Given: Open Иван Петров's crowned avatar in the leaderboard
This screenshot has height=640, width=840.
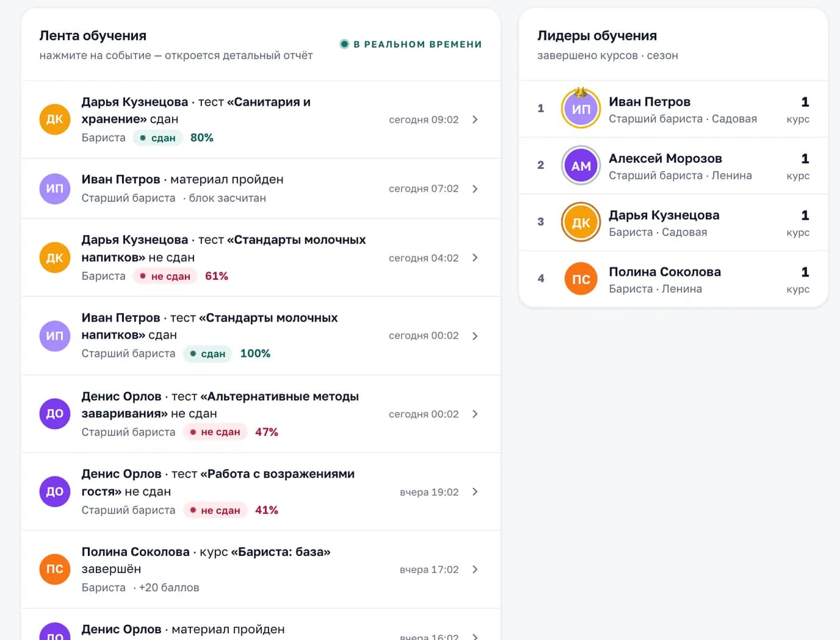Looking at the screenshot, I should (581, 109).
